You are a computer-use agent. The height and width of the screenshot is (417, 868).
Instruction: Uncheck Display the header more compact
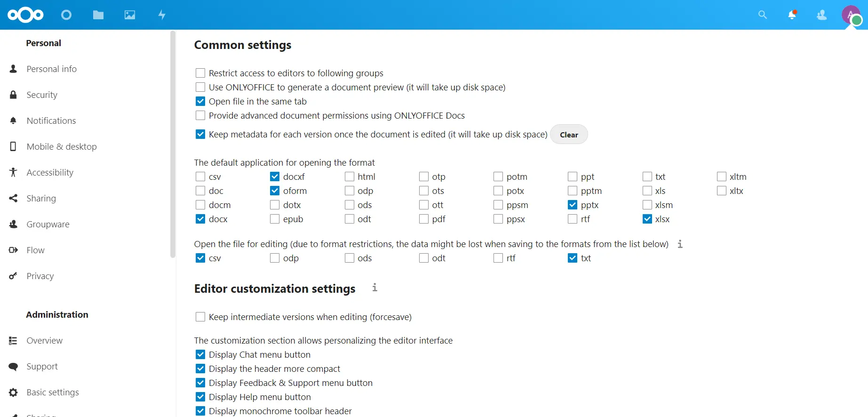click(x=200, y=369)
